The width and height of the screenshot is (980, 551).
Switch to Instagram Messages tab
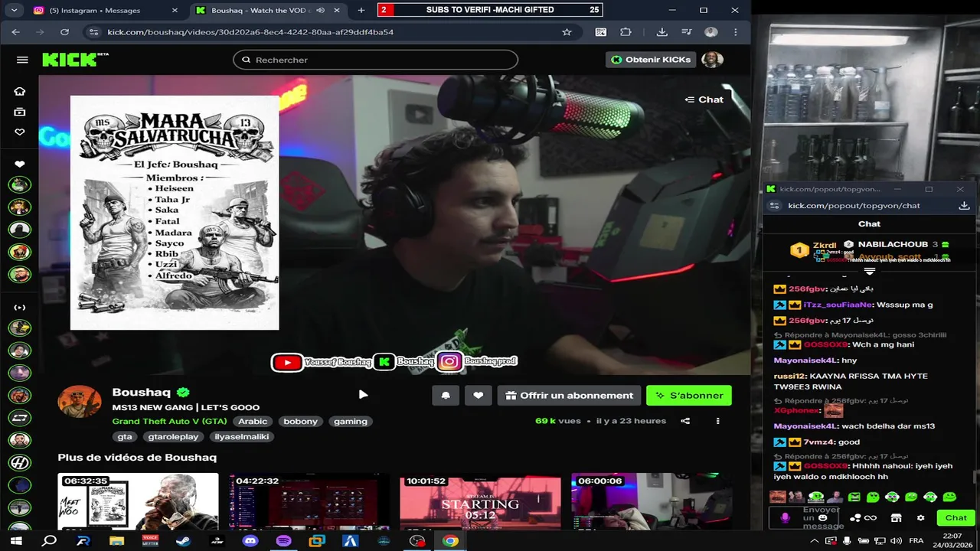coord(106,11)
